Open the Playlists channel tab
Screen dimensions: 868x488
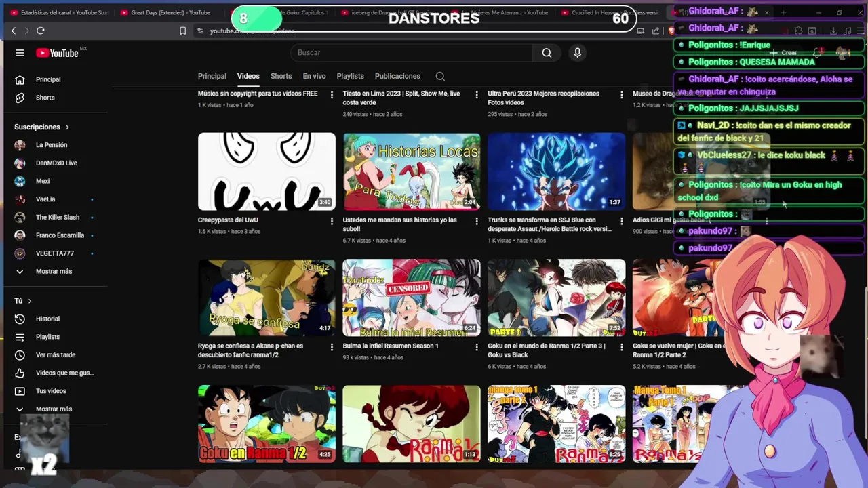(351, 76)
